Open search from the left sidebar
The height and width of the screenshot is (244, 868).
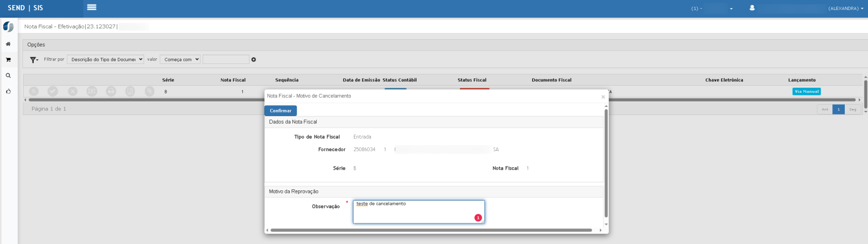[x=8, y=76]
